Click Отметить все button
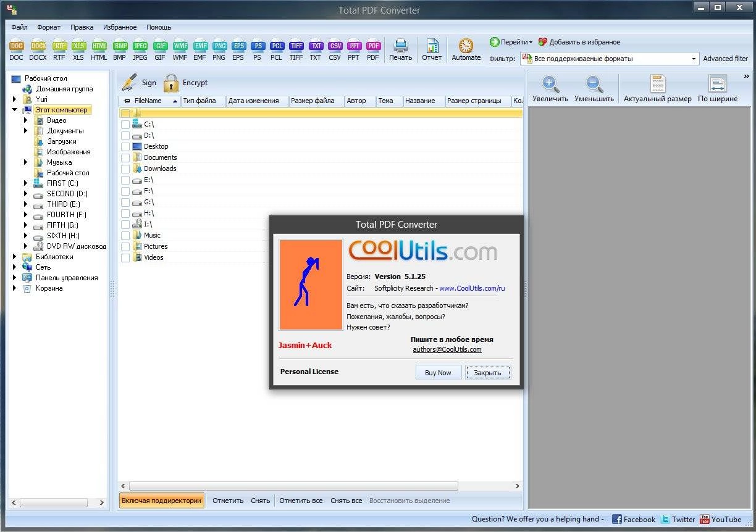The height and width of the screenshot is (532, 756). (x=301, y=501)
